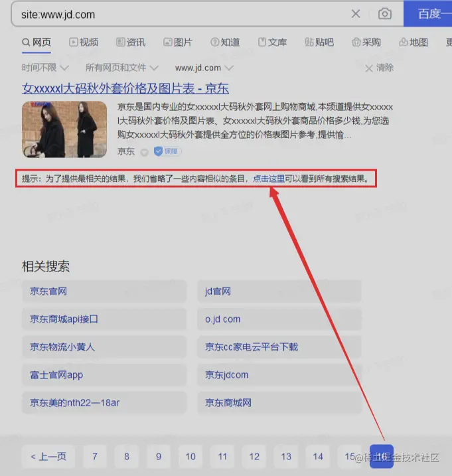
Task: Click the 百度一下 search button
Action: pos(427,14)
